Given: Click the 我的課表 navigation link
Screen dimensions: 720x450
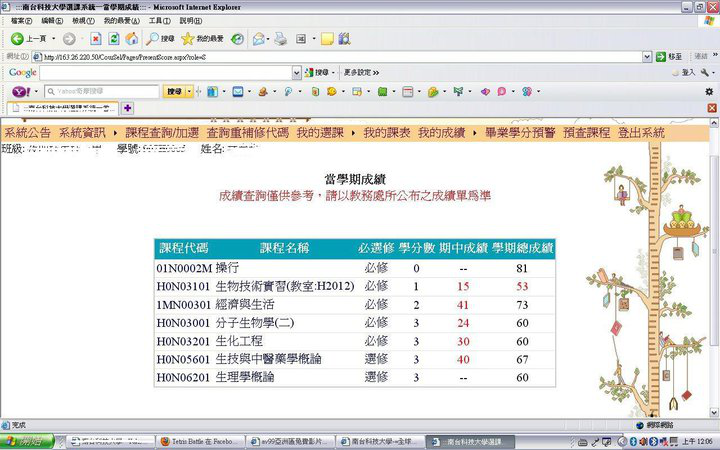Looking at the screenshot, I should click(386, 133).
